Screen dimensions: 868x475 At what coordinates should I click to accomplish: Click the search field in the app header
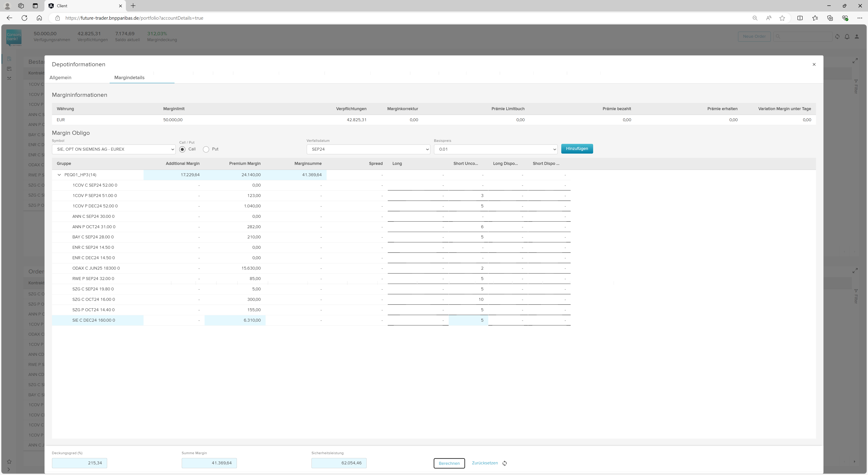point(802,36)
